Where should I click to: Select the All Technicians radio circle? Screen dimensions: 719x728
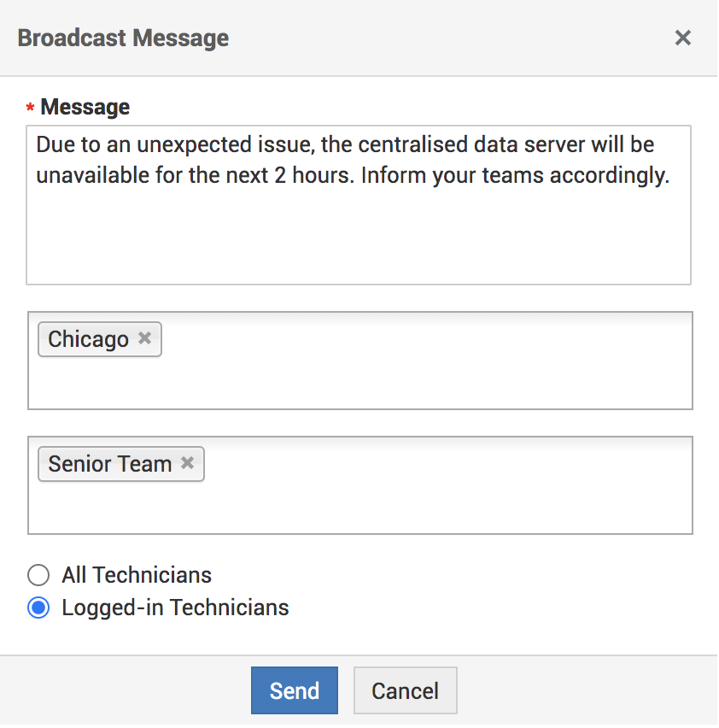pyautogui.click(x=38, y=575)
